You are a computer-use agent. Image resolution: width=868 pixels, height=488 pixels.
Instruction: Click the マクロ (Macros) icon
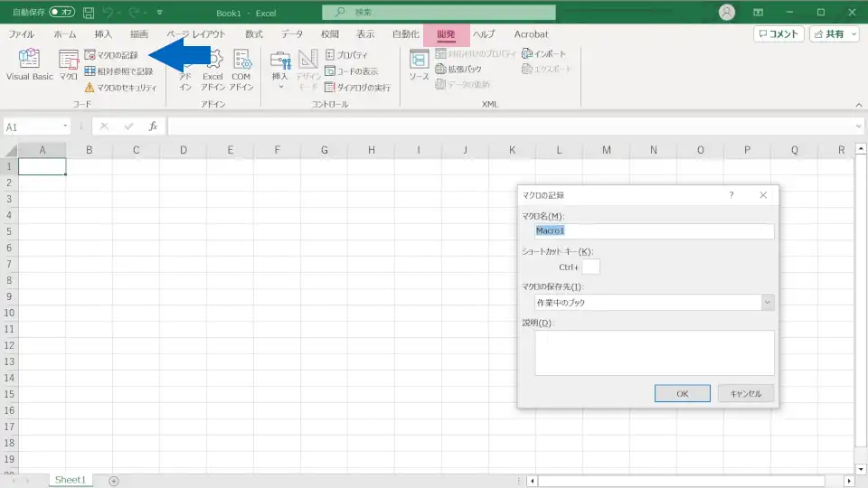click(69, 65)
